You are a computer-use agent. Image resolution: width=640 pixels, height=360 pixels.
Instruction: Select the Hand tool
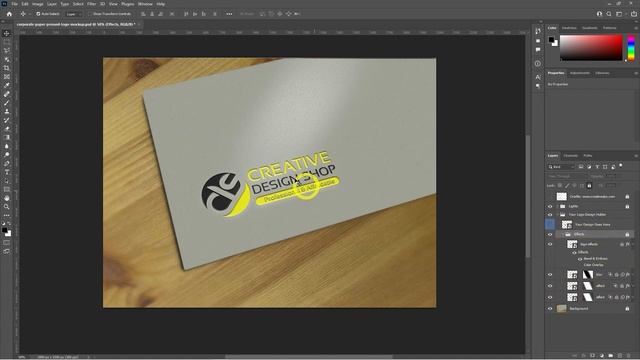(7, 198)
